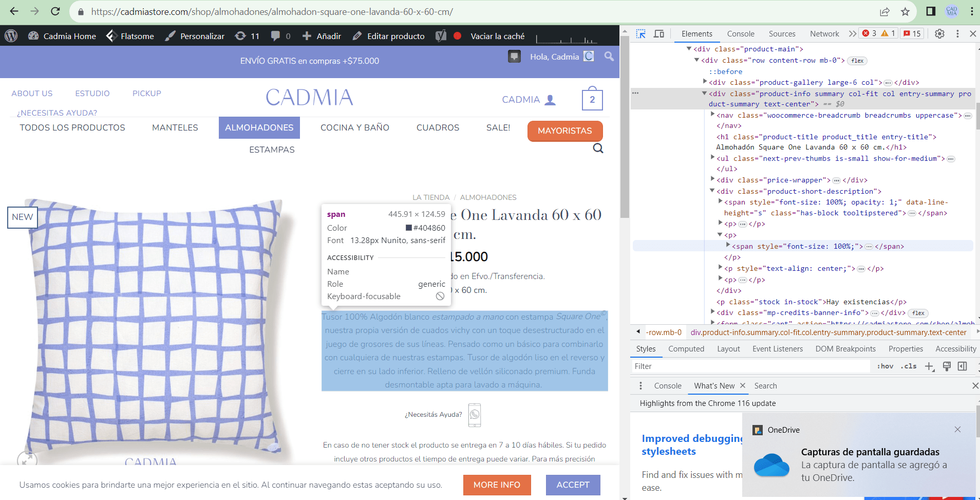Click the #404860 color swatch in tooltip

[x=409, y=228]
